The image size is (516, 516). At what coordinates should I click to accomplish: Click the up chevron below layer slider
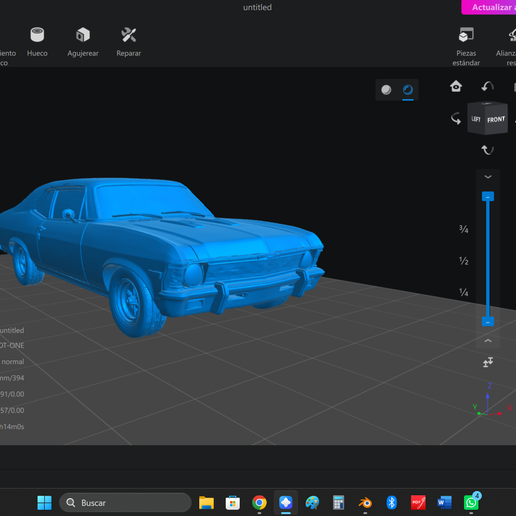488,341
